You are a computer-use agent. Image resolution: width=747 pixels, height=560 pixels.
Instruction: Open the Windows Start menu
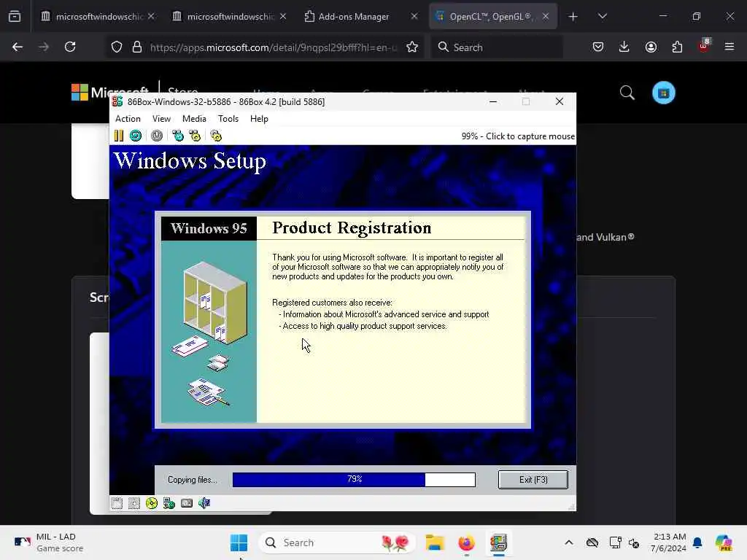[x=239, y=542]
